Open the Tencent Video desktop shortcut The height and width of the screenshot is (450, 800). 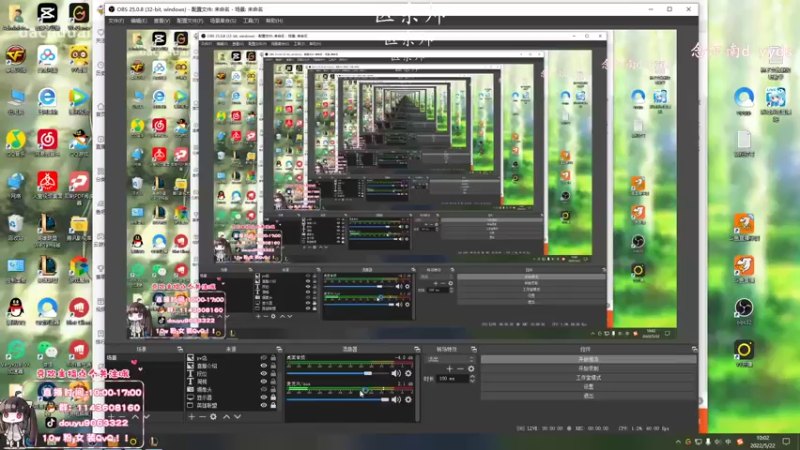(79, 100)
